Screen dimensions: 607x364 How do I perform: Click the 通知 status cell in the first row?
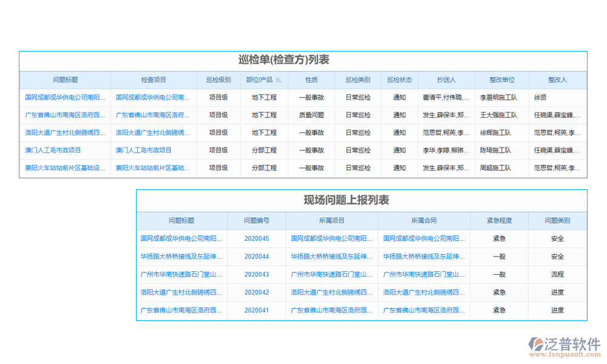coord(399,97)
